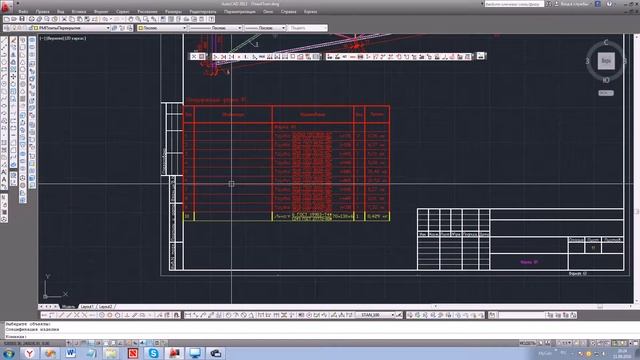
Task: Click the Help question icon on Standard toolbar
Action: click(x=211, y=19)
